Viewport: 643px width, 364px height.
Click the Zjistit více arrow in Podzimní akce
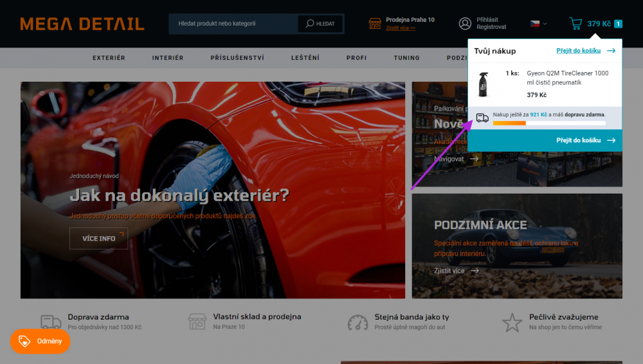pos(475,271)
